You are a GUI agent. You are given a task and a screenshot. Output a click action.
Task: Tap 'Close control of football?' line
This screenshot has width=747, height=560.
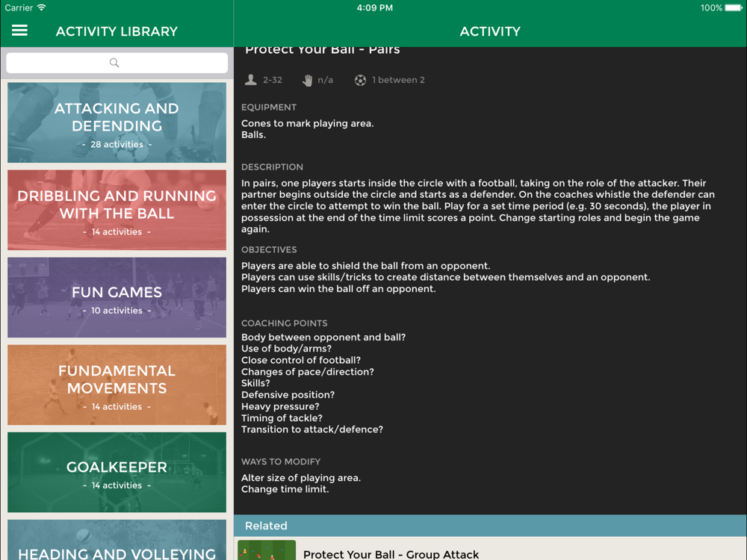click(x=301, y=360)
